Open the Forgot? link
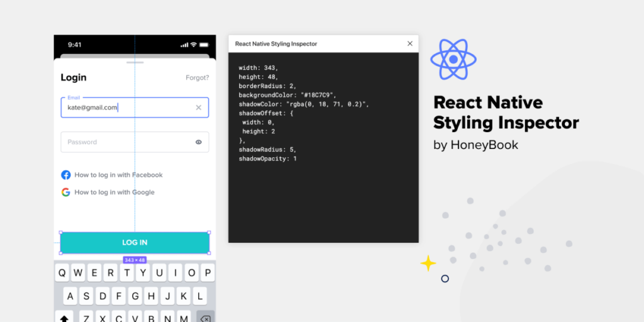Screen dimensions: 644x322 pyautogui.click(x=197, y=77)
